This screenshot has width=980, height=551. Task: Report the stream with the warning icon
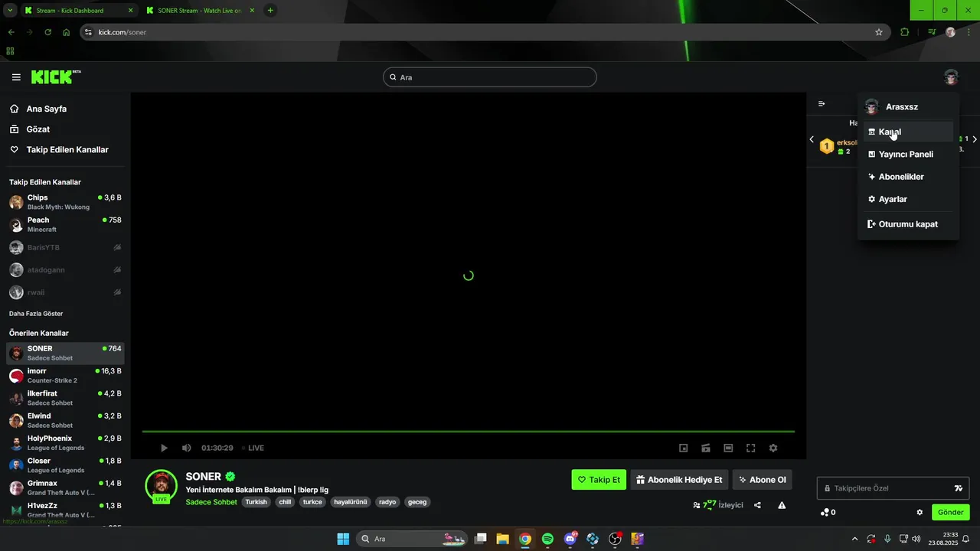782,505
